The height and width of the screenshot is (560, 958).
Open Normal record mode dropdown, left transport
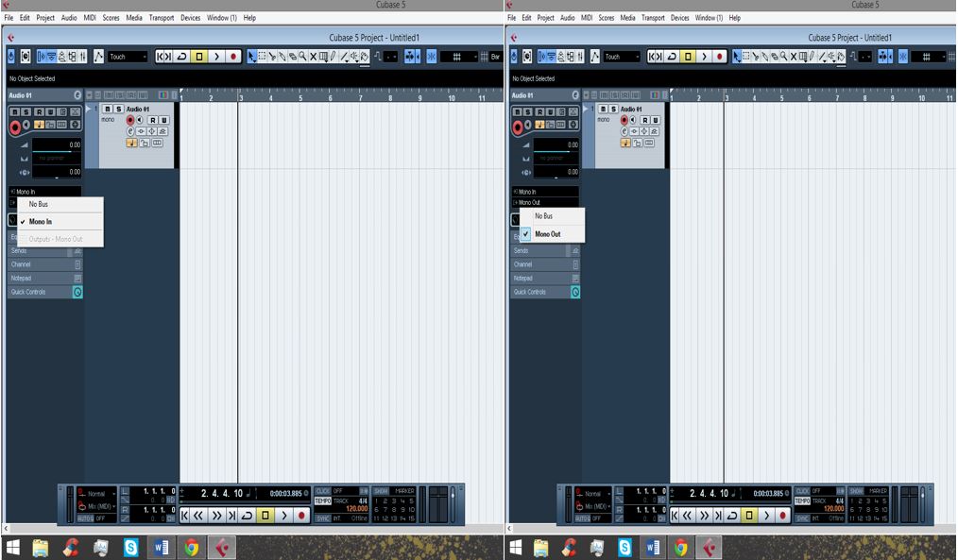[x=97, y=494]
